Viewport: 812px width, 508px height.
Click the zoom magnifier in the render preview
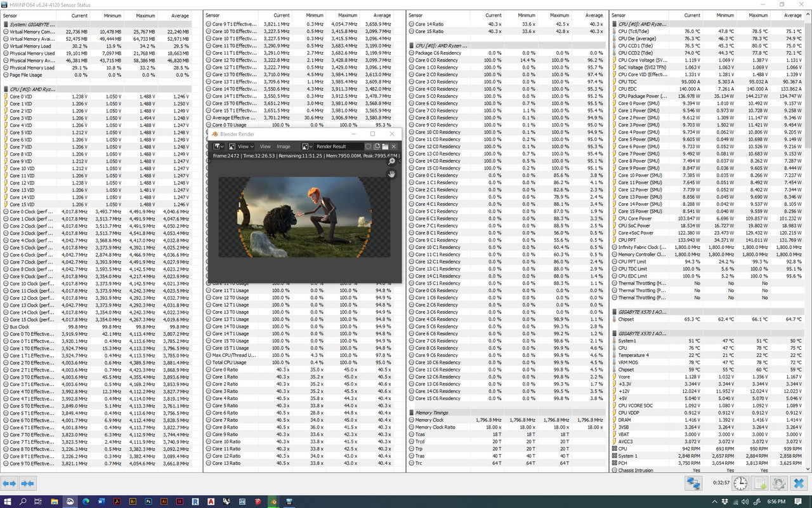coord(392,161)
